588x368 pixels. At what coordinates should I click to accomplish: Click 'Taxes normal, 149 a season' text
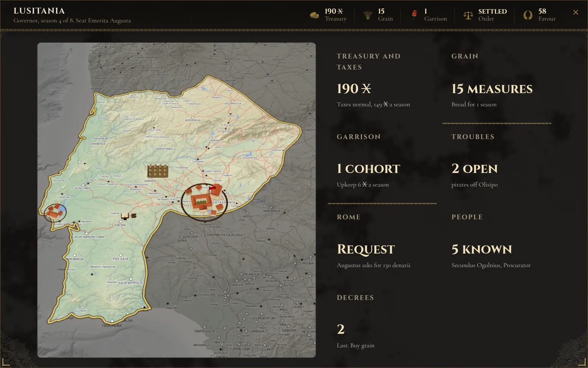pyautogui.click(x=373, y=105)
